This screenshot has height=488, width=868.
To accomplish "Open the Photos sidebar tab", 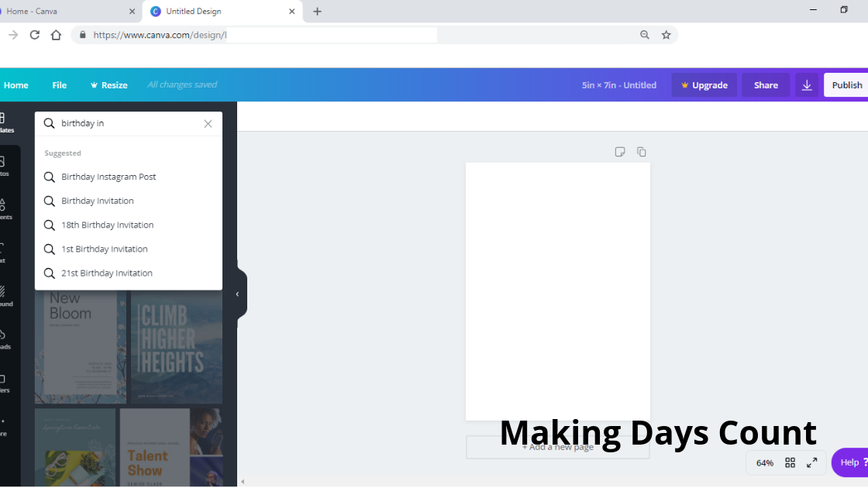I will pos(5,166).
